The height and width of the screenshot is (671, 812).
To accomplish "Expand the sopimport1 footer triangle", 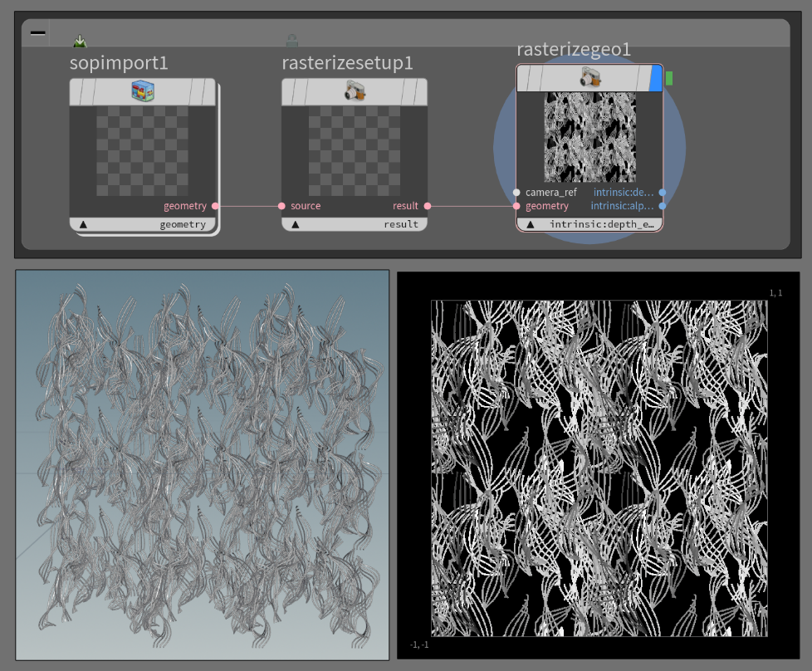I will tap(83, 224).
